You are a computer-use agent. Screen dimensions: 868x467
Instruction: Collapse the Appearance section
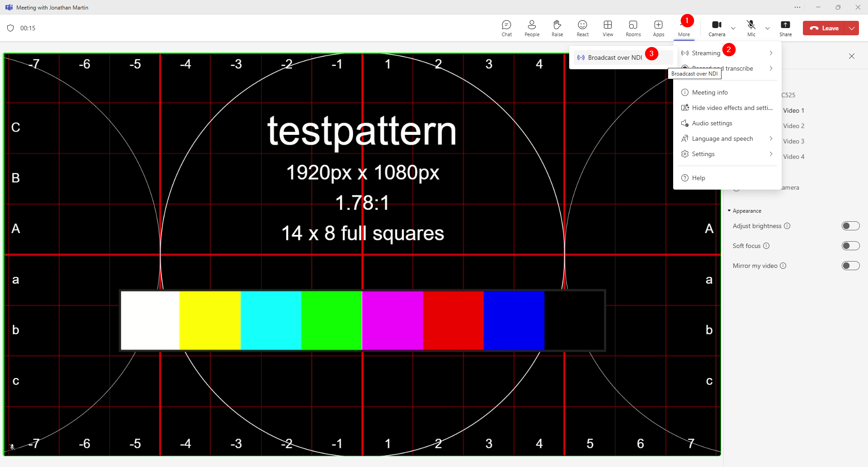(x=745, y=211)
